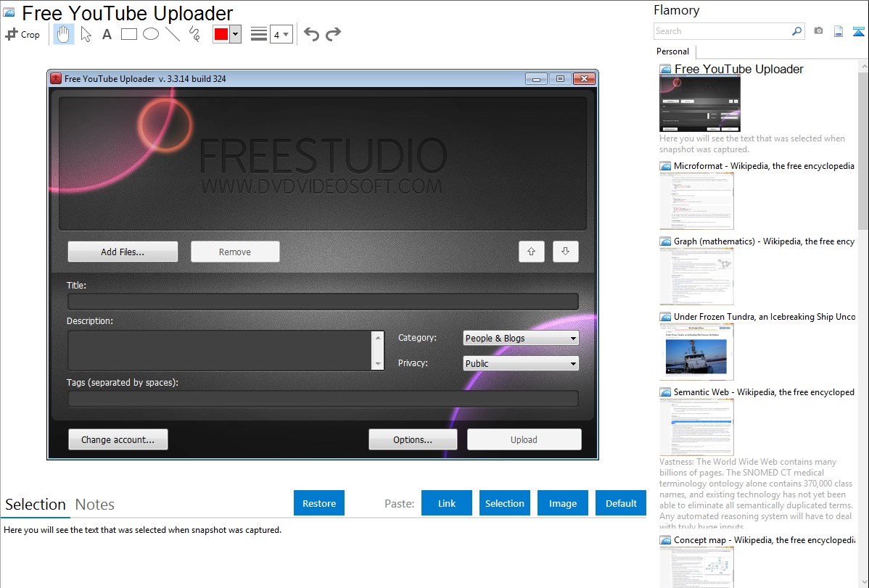Select the freehand drawing tool

tap(194, 34)
